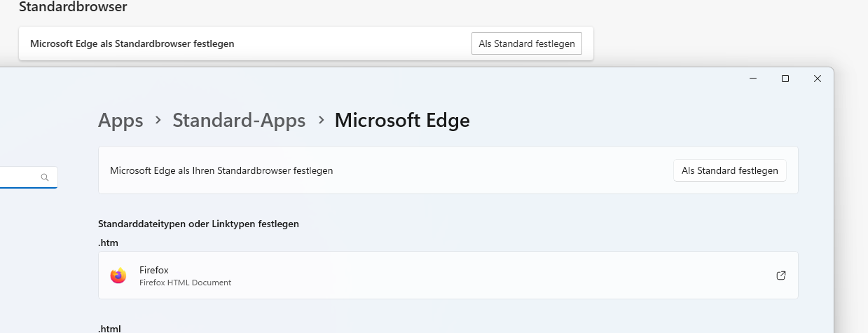The image size is (868, 333).
Task: Click the Firefox logo in the .htm row
Action: tap(118, 276)
